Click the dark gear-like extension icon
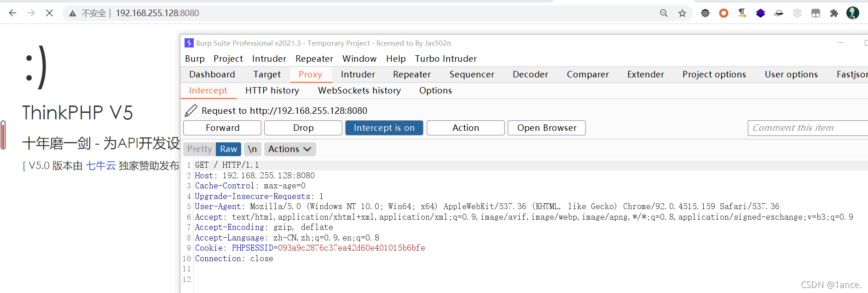Viewport: 868px width, 293px height. tap(705, 13)
